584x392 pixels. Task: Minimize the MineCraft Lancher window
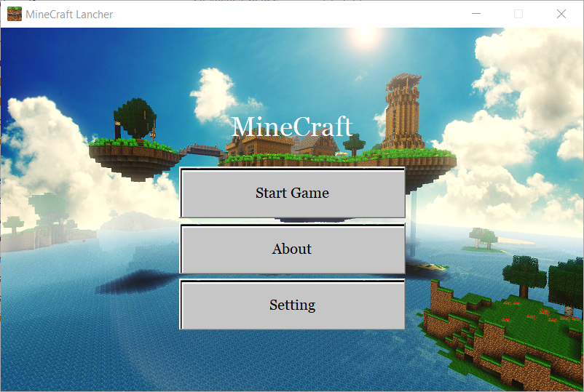[x=476, y=14]
